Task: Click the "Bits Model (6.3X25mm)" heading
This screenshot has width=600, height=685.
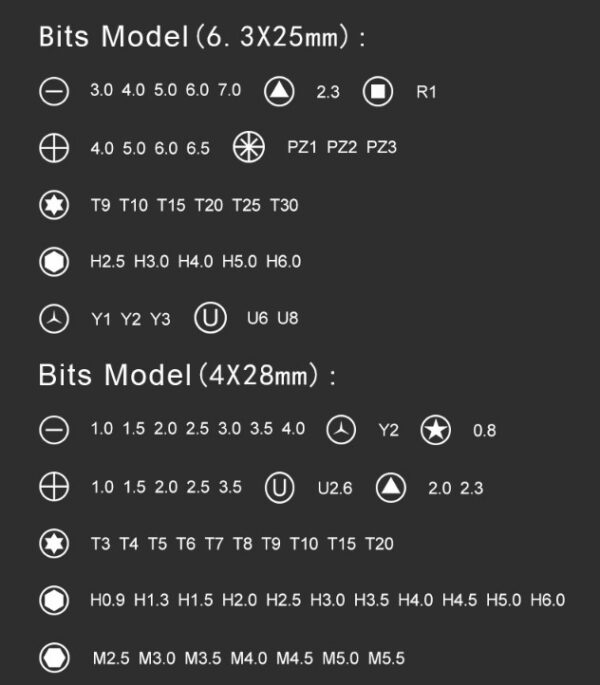Action: click(x=201, y=38)
